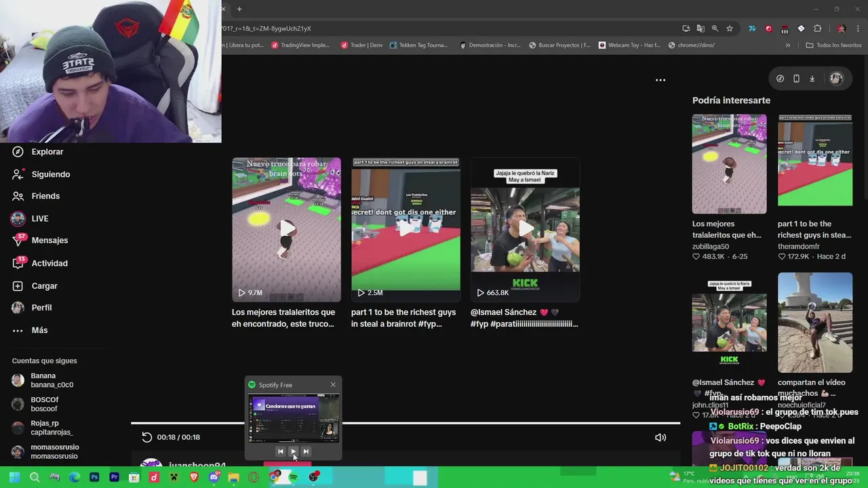This screenshot has width=868, height=488.
Task: Open the @Ismael Sánchez caption under center video
Action: coord(524,318)
